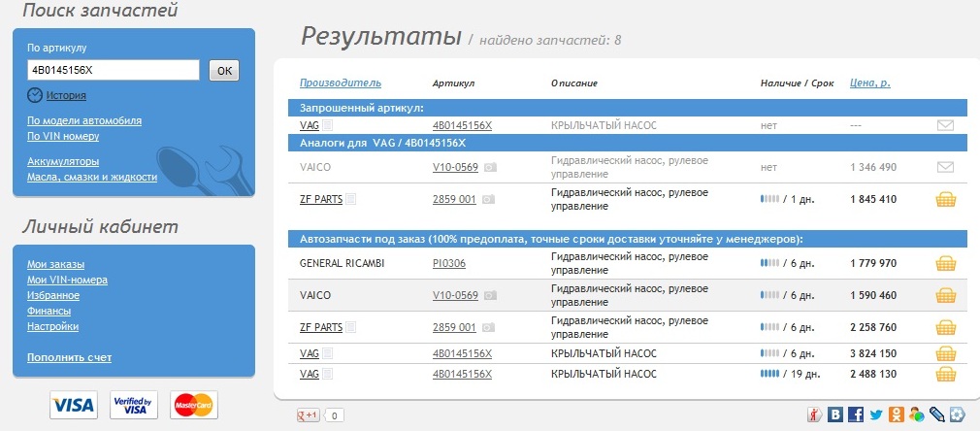Open Настройки in personal cabinet
980x431 pixels.
click(x=52, y=326)
